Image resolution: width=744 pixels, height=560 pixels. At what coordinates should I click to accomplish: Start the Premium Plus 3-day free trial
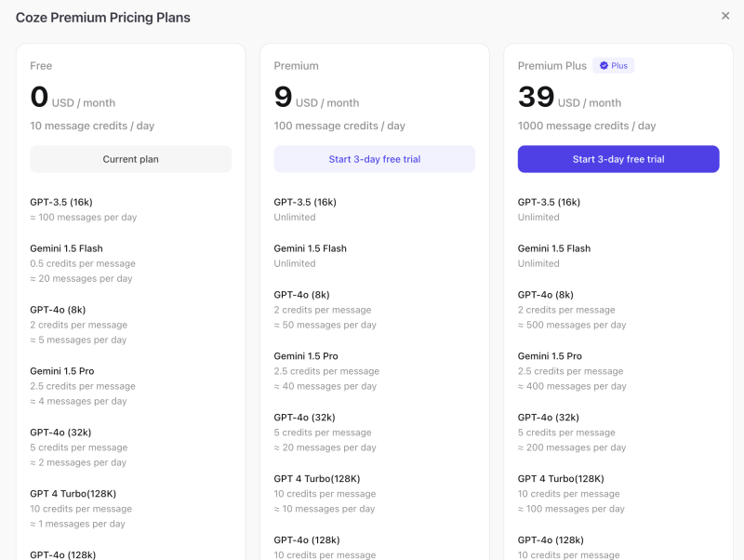coord(618,159)
